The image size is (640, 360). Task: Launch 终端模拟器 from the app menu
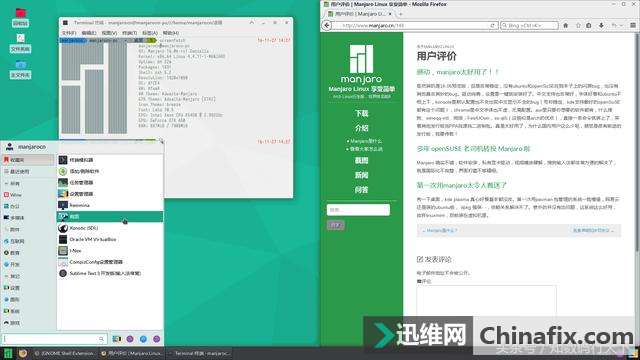[110, 160]
